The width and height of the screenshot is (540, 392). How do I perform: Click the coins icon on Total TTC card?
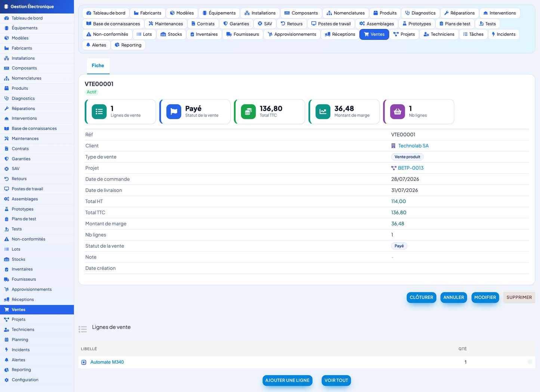click(248, 111)
